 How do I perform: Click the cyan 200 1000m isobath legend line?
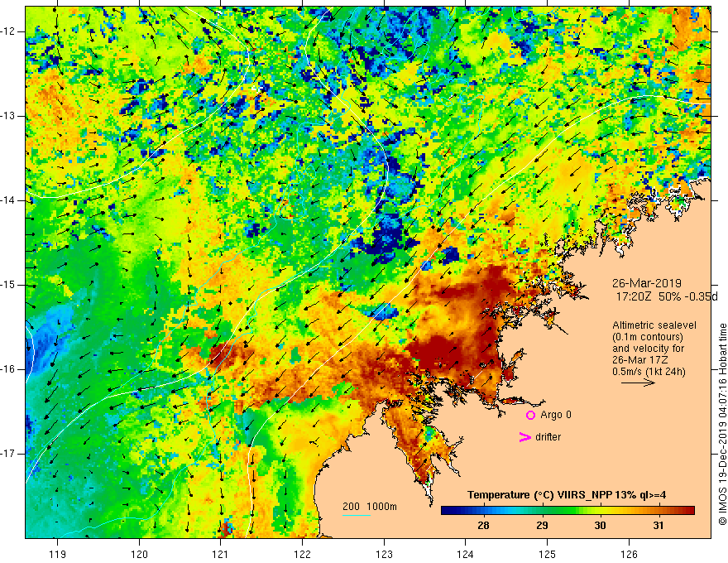click(357, 515)
